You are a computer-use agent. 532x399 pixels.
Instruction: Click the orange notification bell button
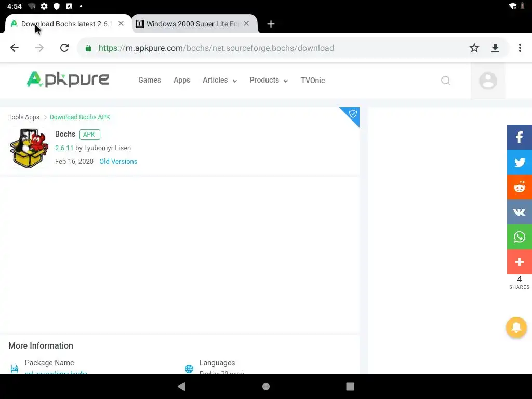click(516, 327)
